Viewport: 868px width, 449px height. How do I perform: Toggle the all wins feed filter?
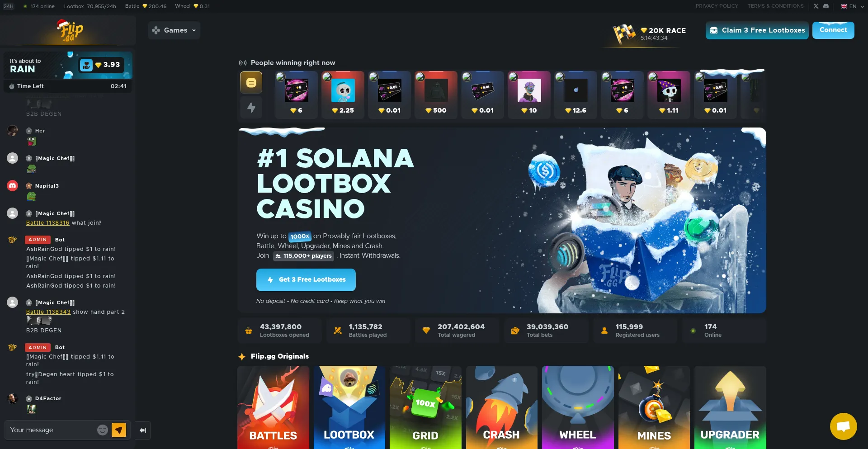pos(251,82)
